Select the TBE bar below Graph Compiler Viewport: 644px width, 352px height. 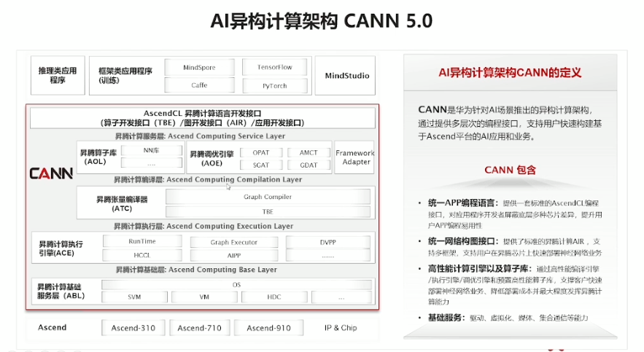(x=268, y=211)
